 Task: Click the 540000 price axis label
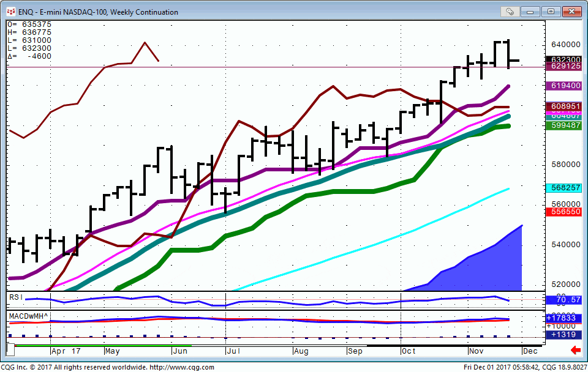click(x=566, y=245)
